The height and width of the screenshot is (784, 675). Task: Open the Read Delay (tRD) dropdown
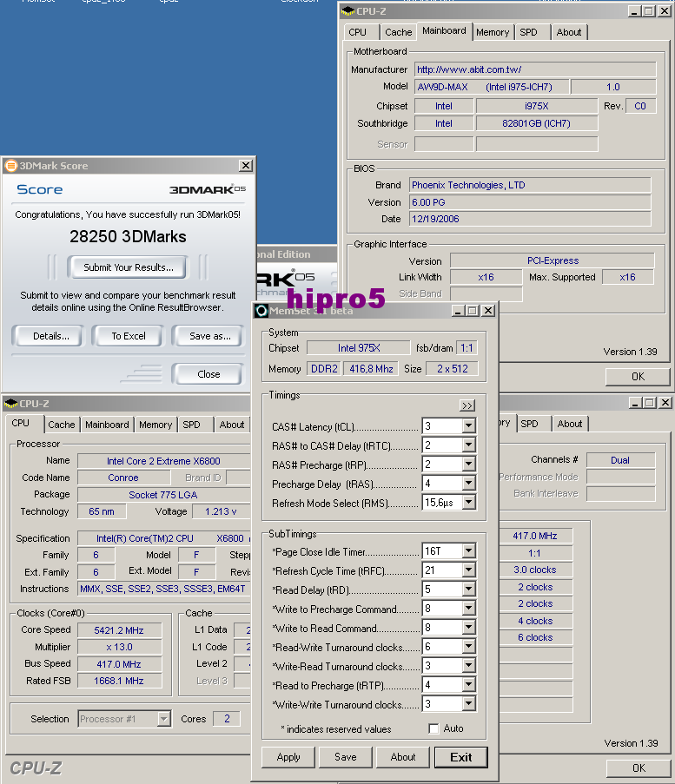pos(468,589)
